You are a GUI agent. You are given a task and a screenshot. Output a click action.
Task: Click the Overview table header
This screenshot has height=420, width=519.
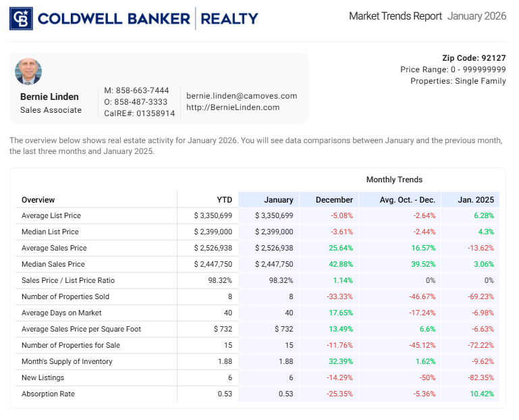pyautogui.click(x=38, y=200)
